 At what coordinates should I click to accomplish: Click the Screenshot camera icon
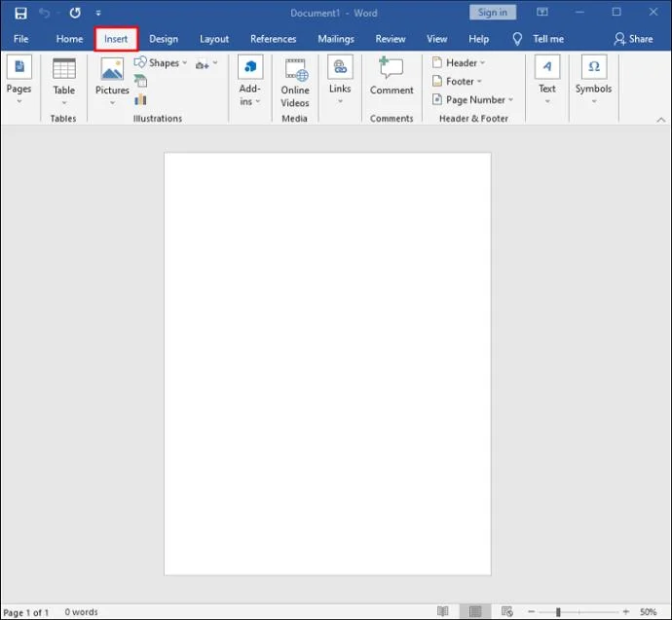coord(202,65)
